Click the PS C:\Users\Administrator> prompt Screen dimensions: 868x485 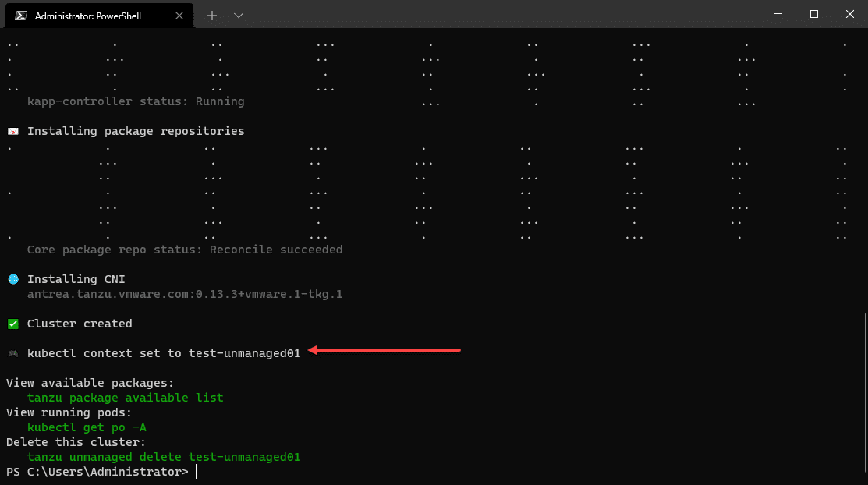point(97,472)
